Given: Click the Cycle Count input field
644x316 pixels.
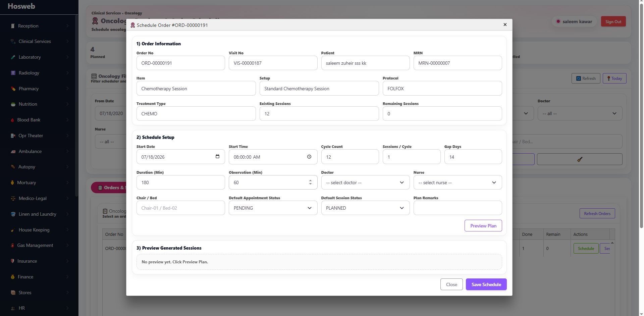Looking at the screenshot, I should click(x=350, y=157).
